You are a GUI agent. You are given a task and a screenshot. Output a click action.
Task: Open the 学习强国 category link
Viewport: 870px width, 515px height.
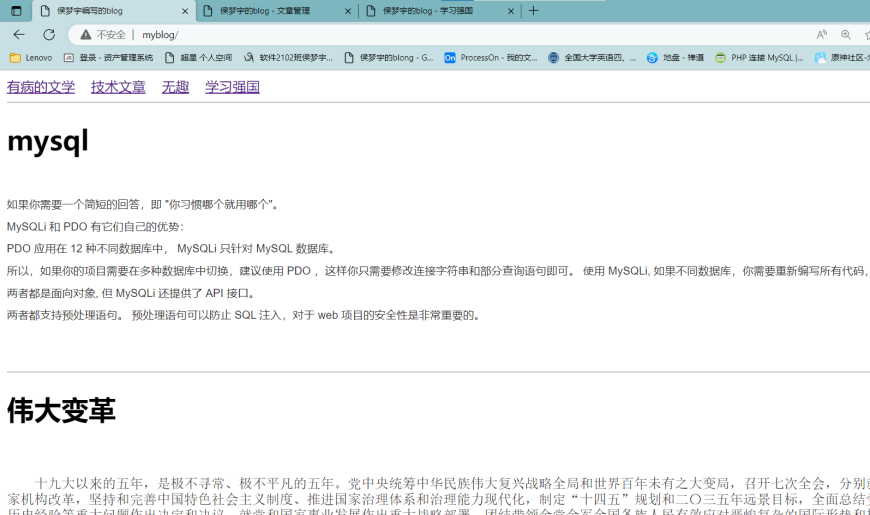tap(232, 87)
